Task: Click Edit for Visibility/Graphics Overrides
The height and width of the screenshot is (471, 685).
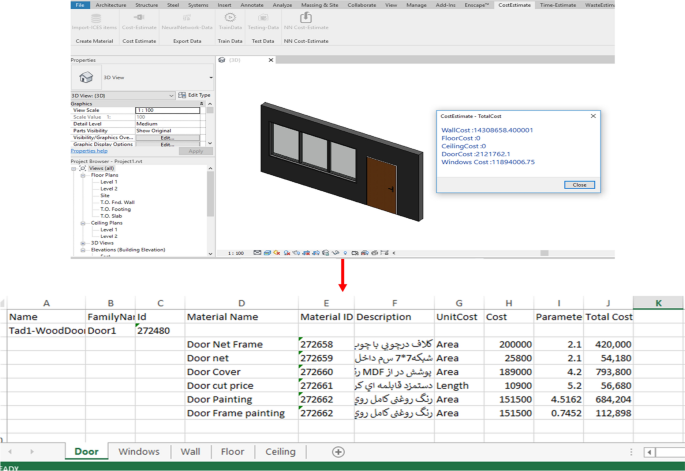Action: [168, 138]
